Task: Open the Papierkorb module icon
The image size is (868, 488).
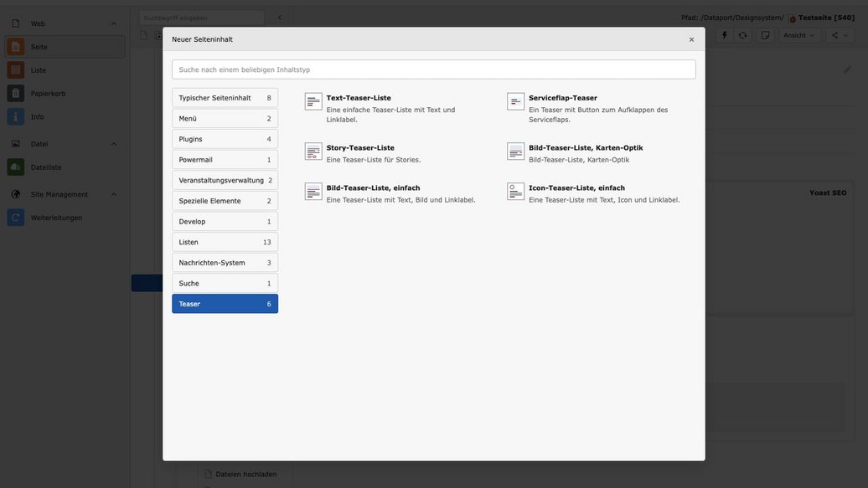Action: (16, 94)
